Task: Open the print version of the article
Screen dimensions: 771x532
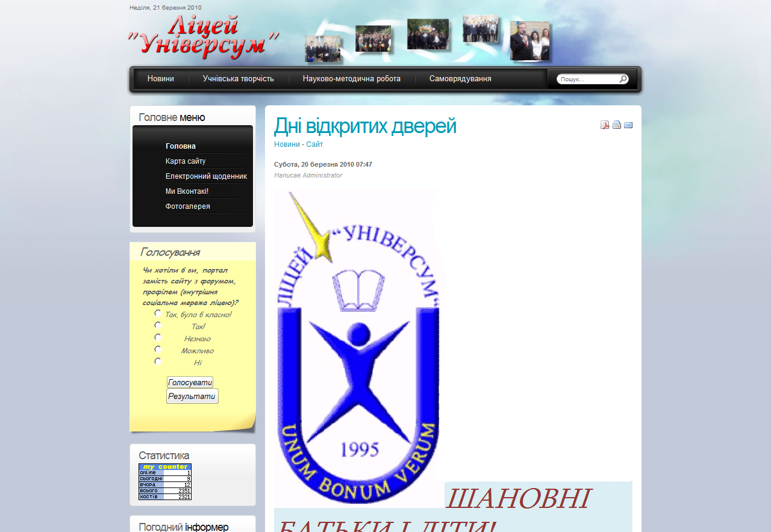Action: tap(617, 125)
